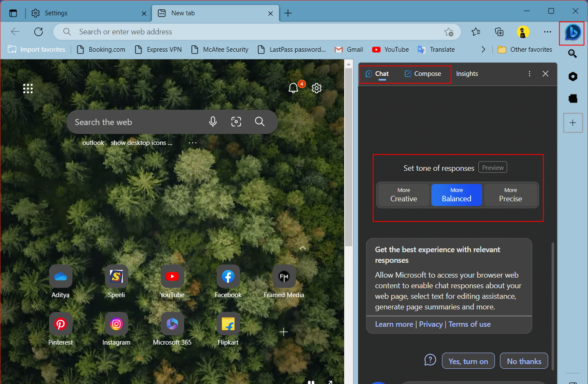Image resolution: width=588 pixels, height=384 pixels.
Task: Collapse quick links with chevron arrow
Action: coord(303,248)
